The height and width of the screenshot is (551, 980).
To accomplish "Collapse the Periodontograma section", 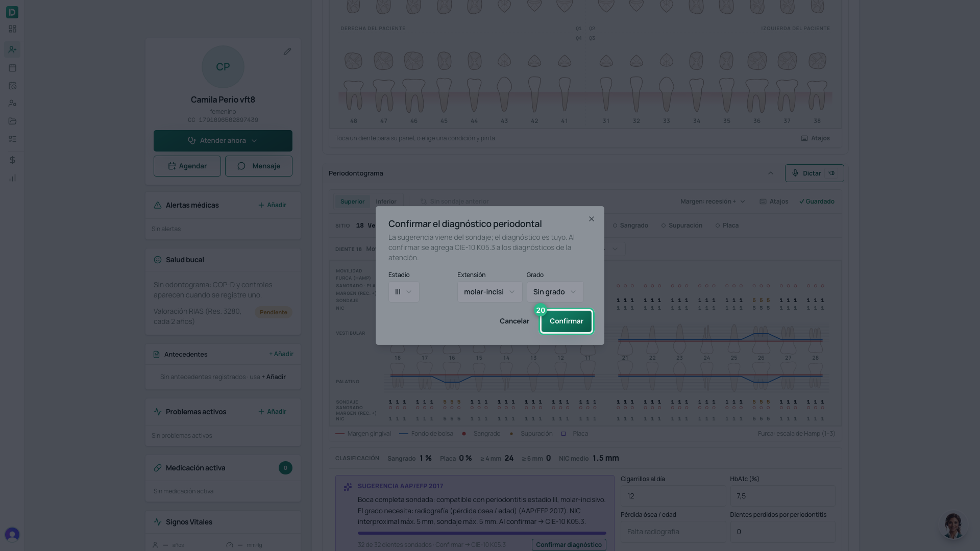I will pyautogui.click(x=771, y=173).
